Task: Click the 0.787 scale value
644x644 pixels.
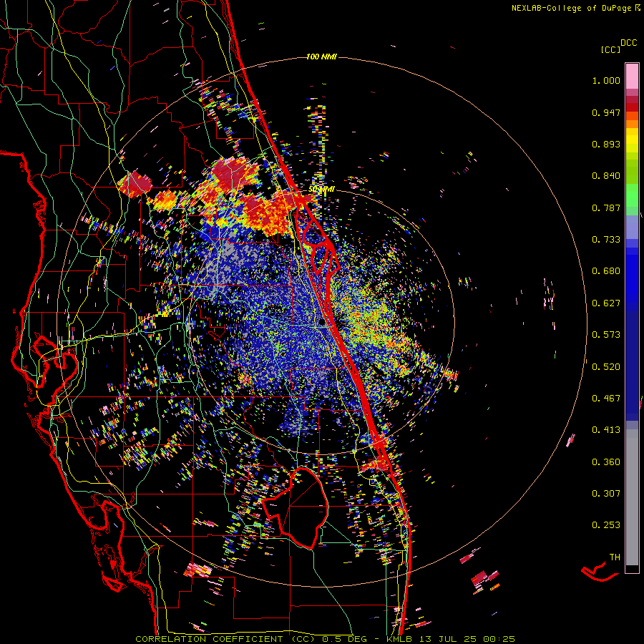Action: point(606,208)
